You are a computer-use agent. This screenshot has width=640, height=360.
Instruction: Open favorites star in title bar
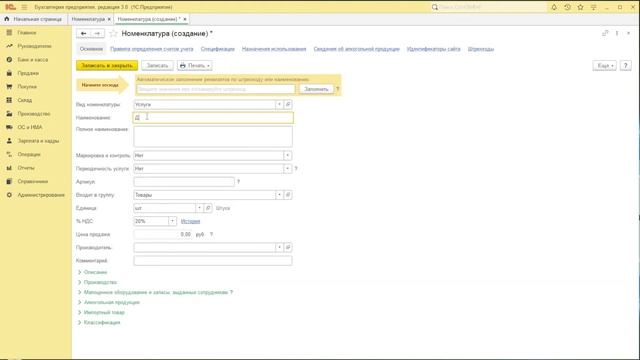[x=580, y=7]
